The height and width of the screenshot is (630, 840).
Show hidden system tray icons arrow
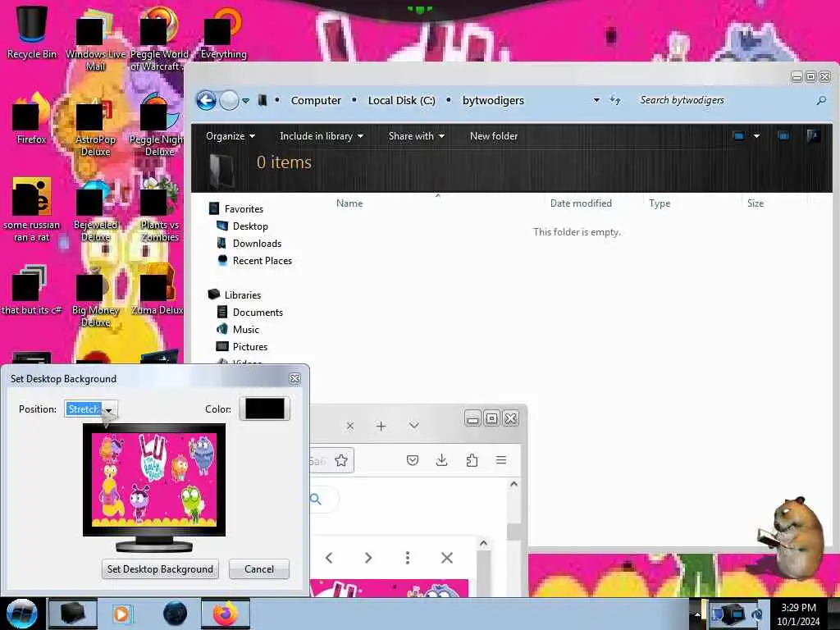click(x=697, y=614)
